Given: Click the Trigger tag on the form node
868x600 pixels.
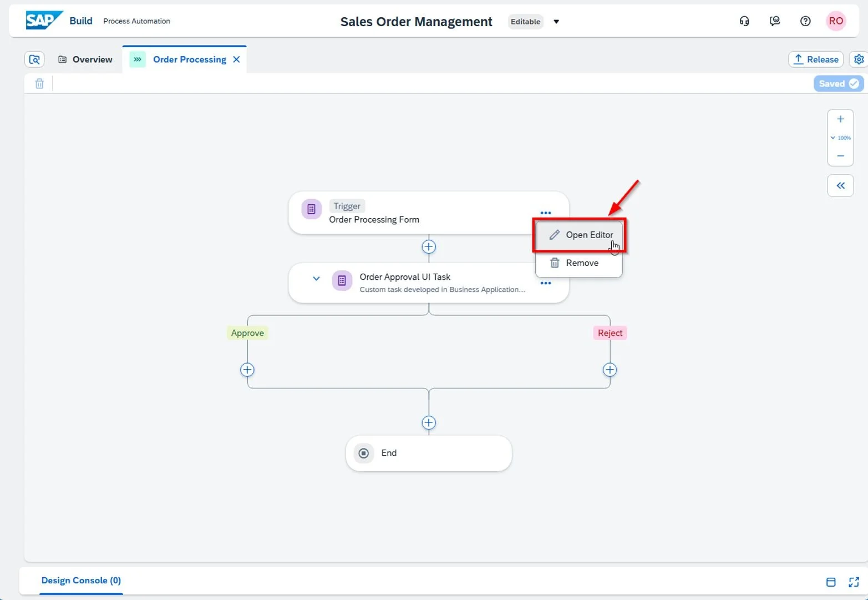Looking at the screenshot, I should click(x=347, y=206).
